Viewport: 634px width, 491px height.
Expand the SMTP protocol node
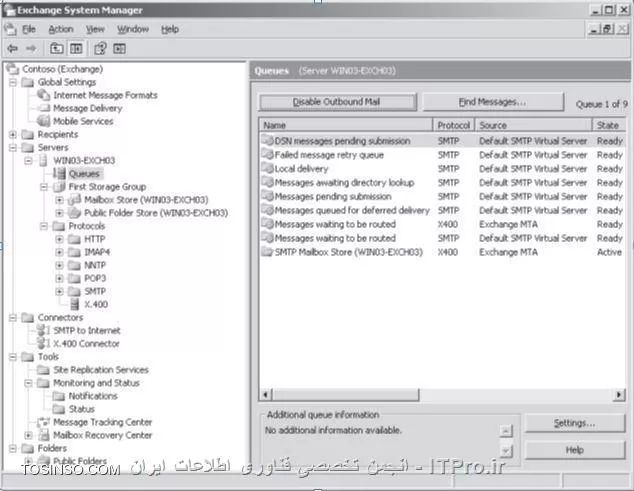(x=59, y=291)
